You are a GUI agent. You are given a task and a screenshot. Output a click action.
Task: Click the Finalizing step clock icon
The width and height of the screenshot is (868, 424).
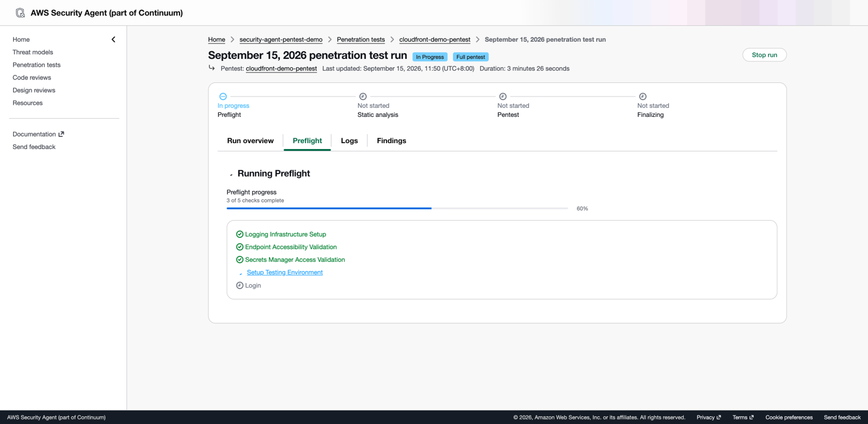(642, 97)
